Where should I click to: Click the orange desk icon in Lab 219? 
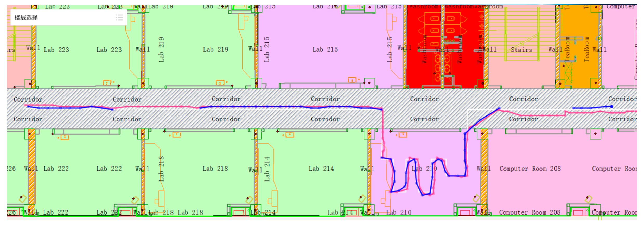pos(220,83)
